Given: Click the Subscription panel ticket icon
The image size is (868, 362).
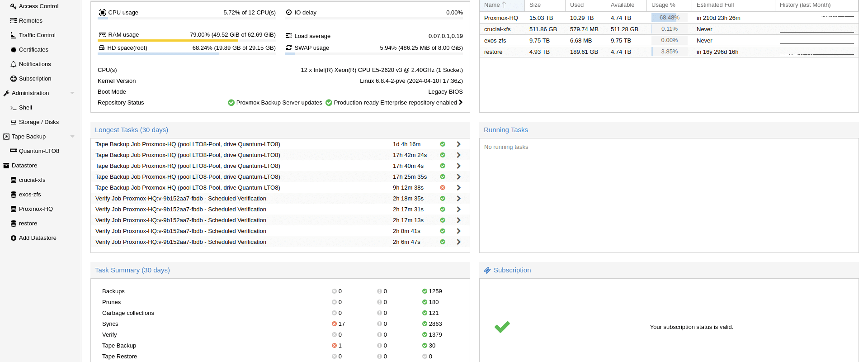Looking at the screenshot, I should tap(487, 270).
